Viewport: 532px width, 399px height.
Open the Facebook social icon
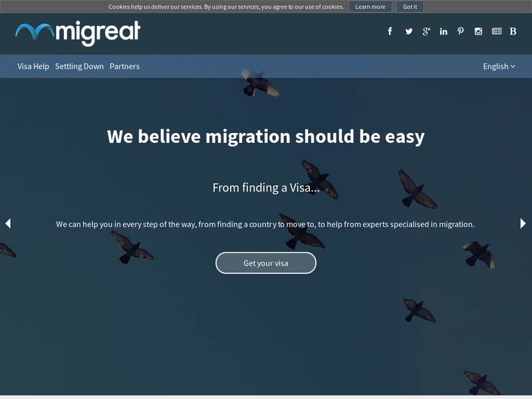(x=390, y=31)
